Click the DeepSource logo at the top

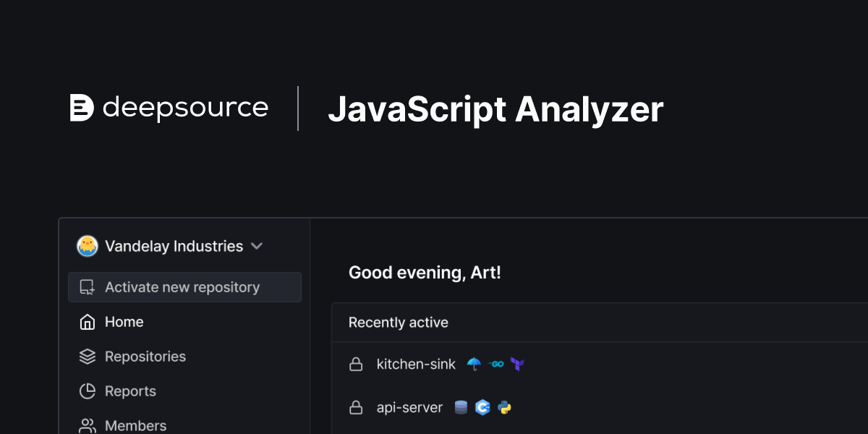coord(169,108)
